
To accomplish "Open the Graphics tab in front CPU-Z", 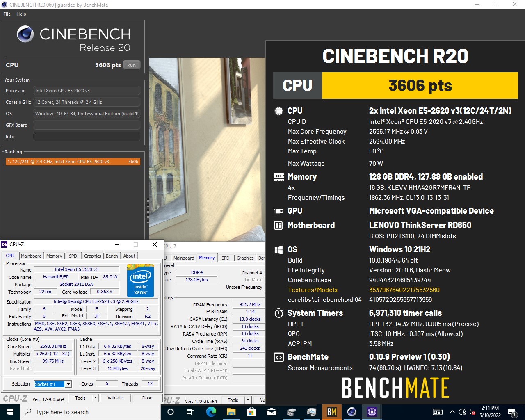I will tap(93, 256).
